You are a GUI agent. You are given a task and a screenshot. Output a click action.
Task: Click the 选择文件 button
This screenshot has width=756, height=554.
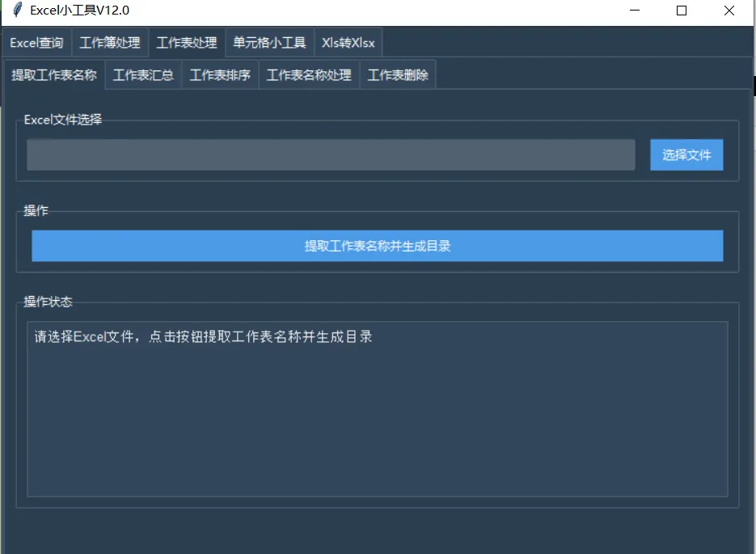[x=686, y=154]
